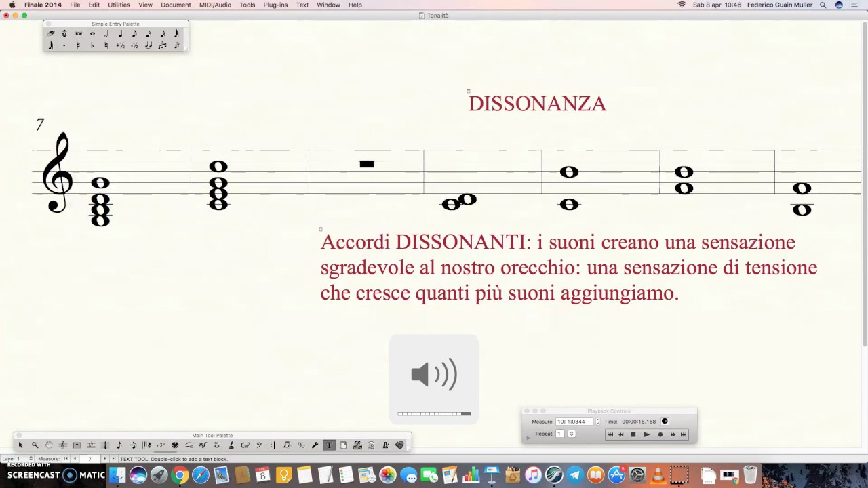The image size is (868, 488).
Task: Select the Smart Shape tool
Action: [189, 445]
